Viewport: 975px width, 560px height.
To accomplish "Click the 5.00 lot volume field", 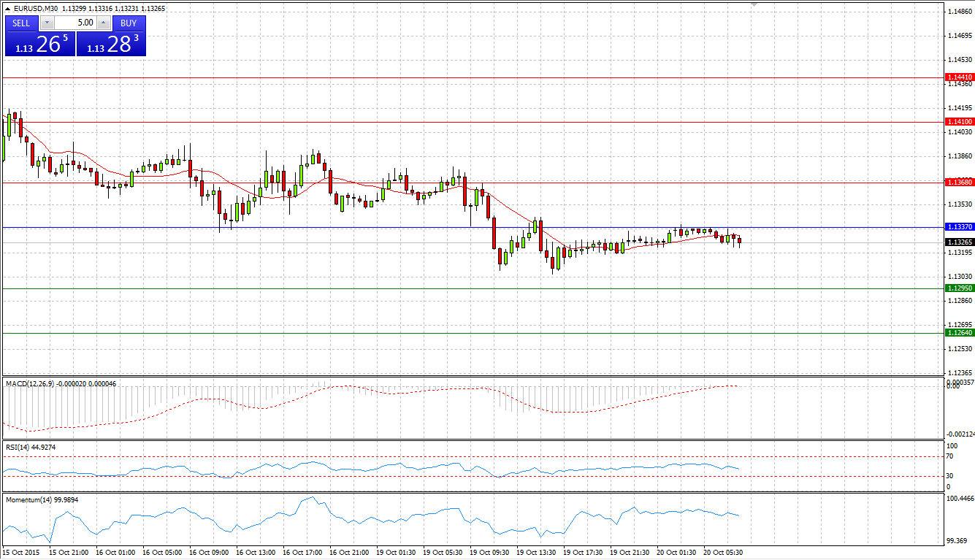I will tap(76, 23).
